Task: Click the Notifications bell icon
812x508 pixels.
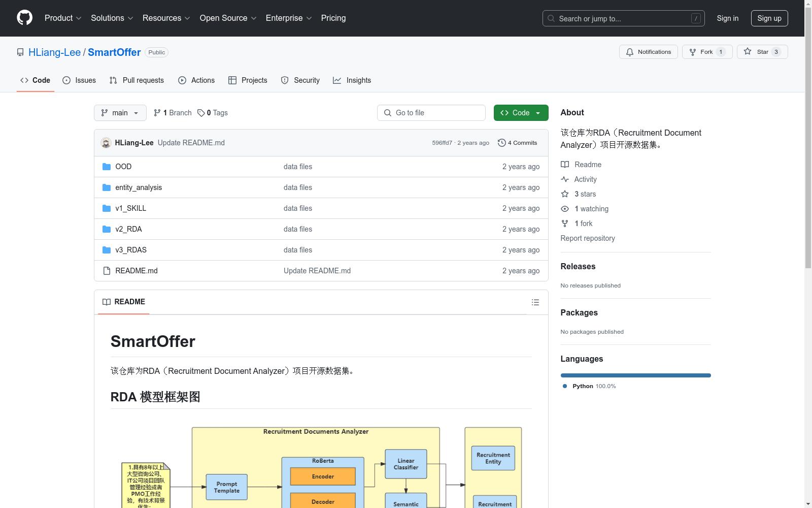Action: click(x=630, y=52)
